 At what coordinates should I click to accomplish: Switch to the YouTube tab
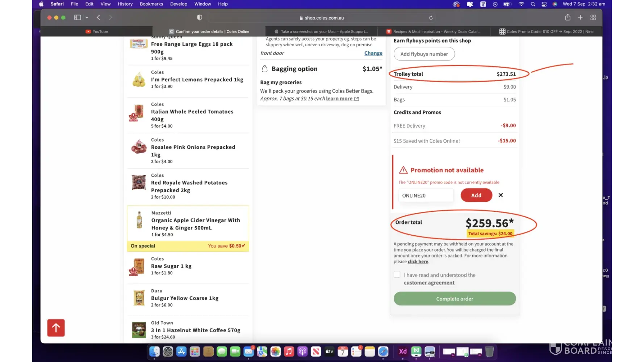[x=97, y=31]
